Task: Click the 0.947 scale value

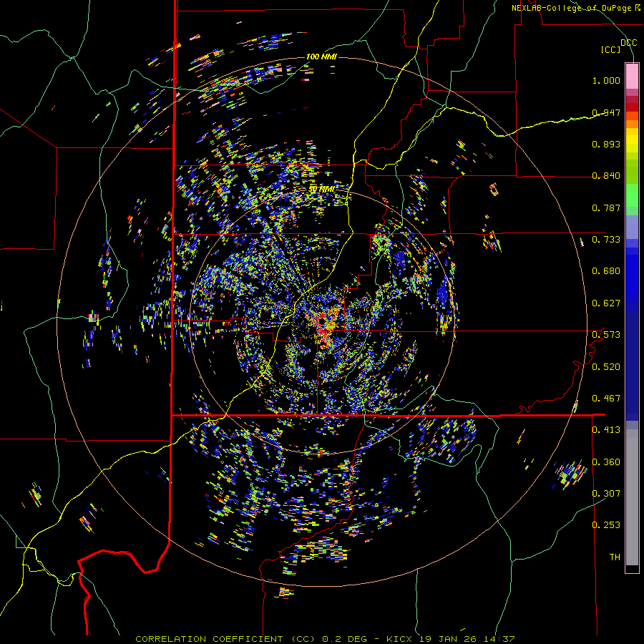Action: click(606, 112)
